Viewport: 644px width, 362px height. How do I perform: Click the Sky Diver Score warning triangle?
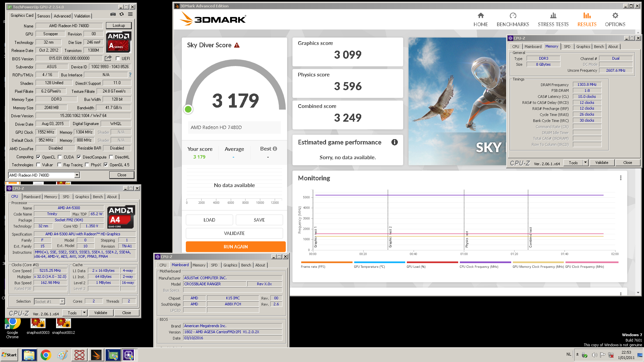[237, 45]
